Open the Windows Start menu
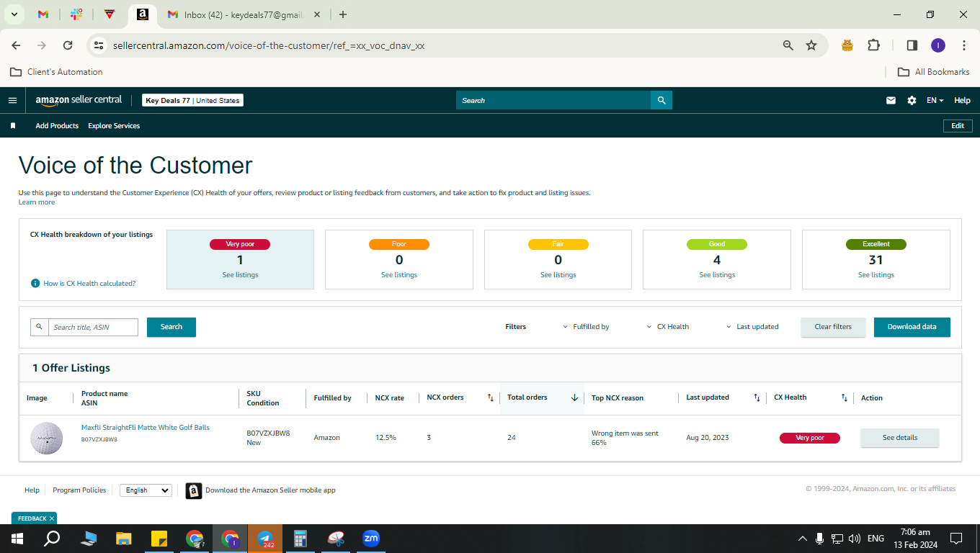The image size is (980, 553). (17, 539)
